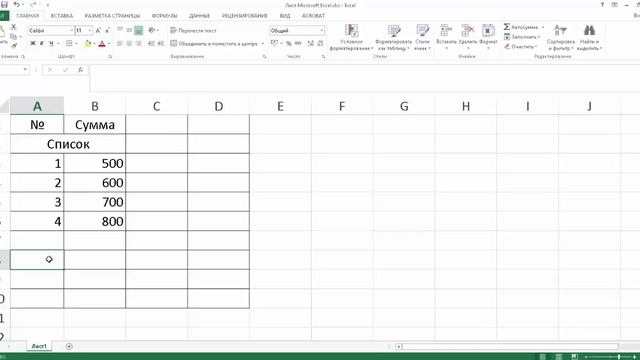Open the Общий number format dropdown
640x360 pixels.
coord(322,31)
